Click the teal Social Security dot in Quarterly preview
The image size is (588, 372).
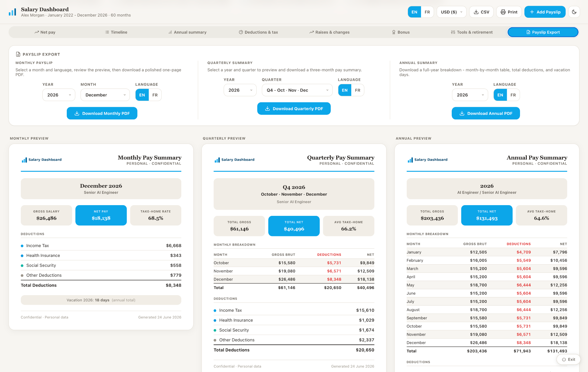pos(215,330)
